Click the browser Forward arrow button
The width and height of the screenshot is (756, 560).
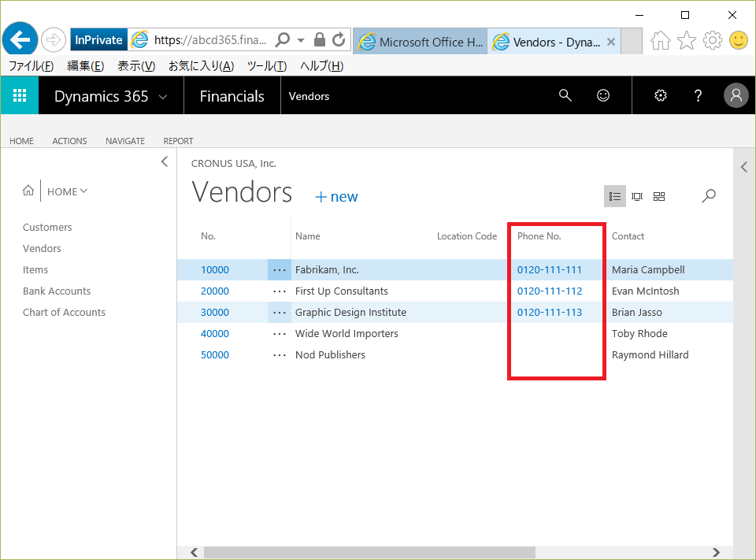(x=53, y=39)
